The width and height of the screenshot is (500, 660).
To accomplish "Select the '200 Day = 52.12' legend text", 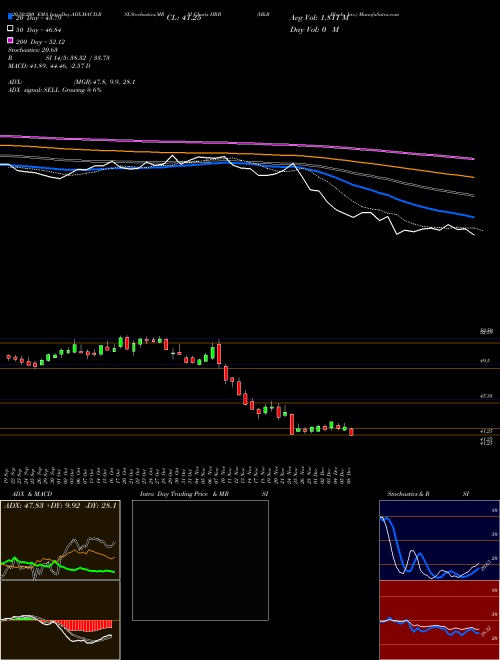I will [40, 42].
